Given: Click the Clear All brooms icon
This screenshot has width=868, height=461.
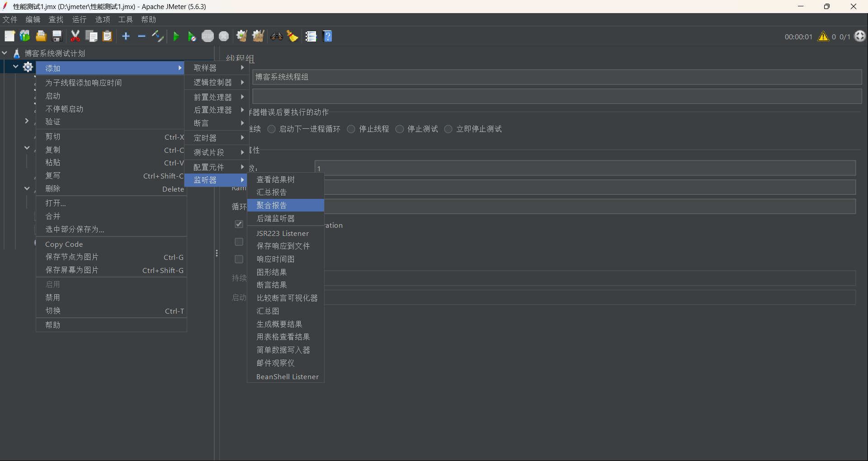Looking at the screenshot, I should coord(258,36).
